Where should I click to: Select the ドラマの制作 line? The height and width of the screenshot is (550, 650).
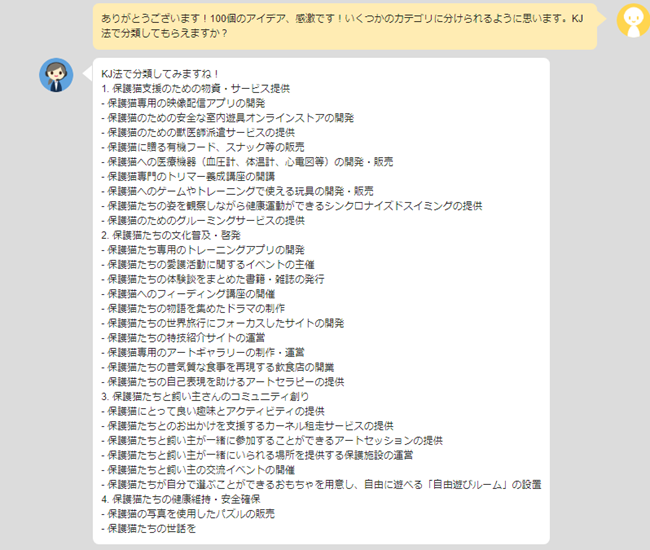tap(199, 308)
